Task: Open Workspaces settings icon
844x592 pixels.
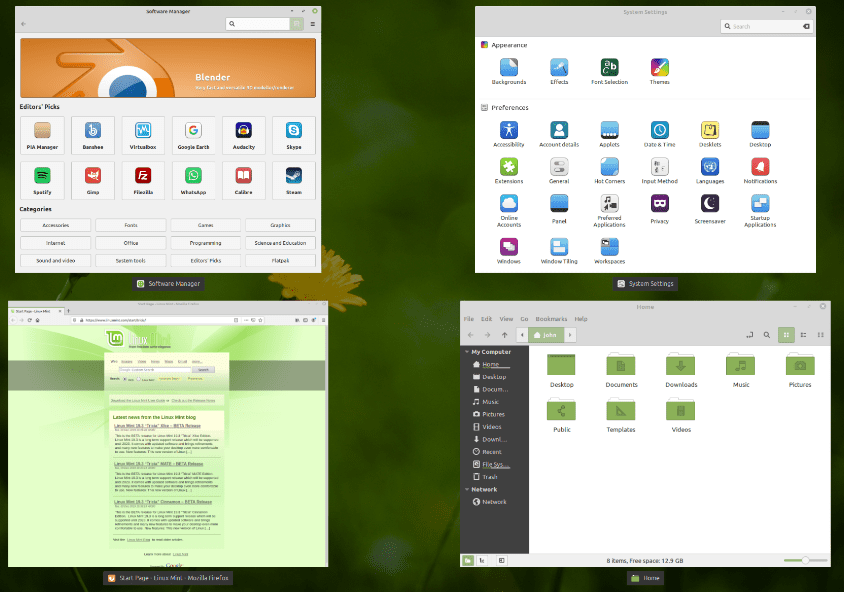Action: tap(609, 251)
